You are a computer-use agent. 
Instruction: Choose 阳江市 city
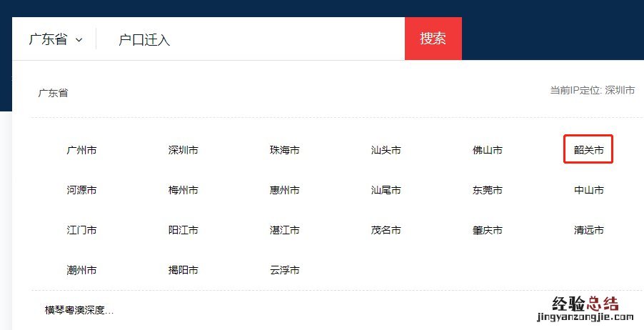(183, 230)
